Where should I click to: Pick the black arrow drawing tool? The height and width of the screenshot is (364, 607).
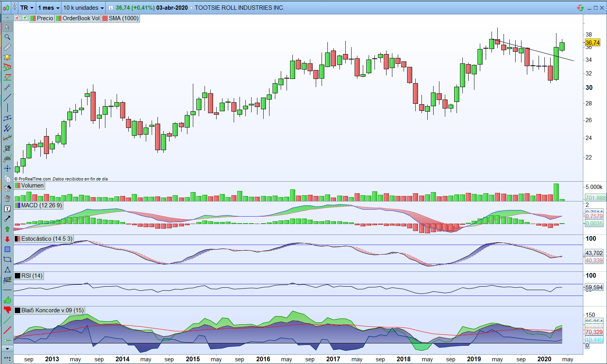tap(7, 219)
